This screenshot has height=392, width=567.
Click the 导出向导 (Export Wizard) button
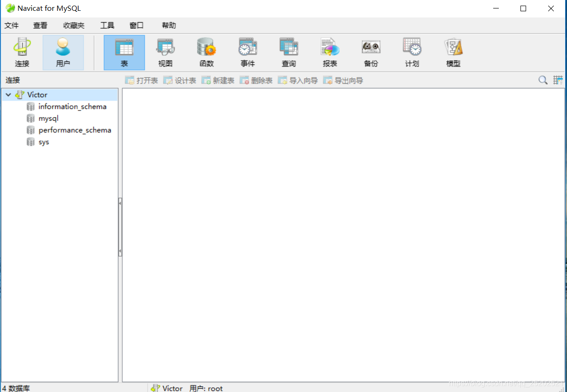tap(343, 80)
